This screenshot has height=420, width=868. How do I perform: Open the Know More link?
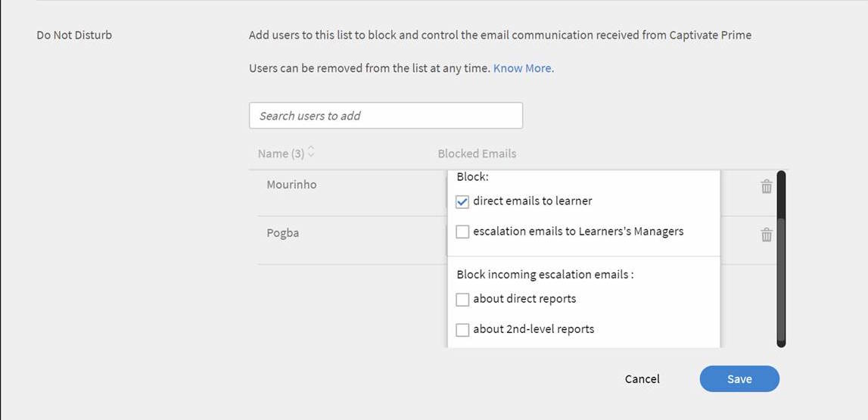pos(523,68)
